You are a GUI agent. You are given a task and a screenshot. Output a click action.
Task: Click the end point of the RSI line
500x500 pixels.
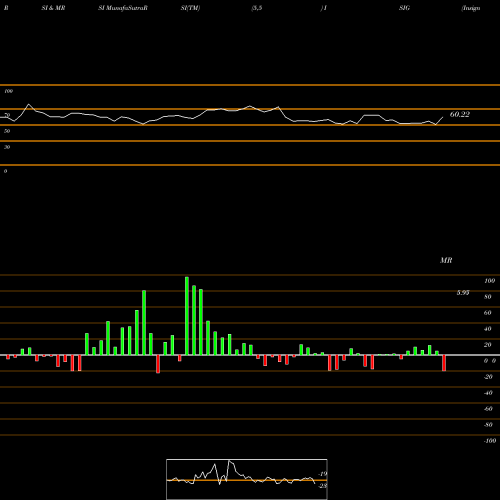(443, 117)
